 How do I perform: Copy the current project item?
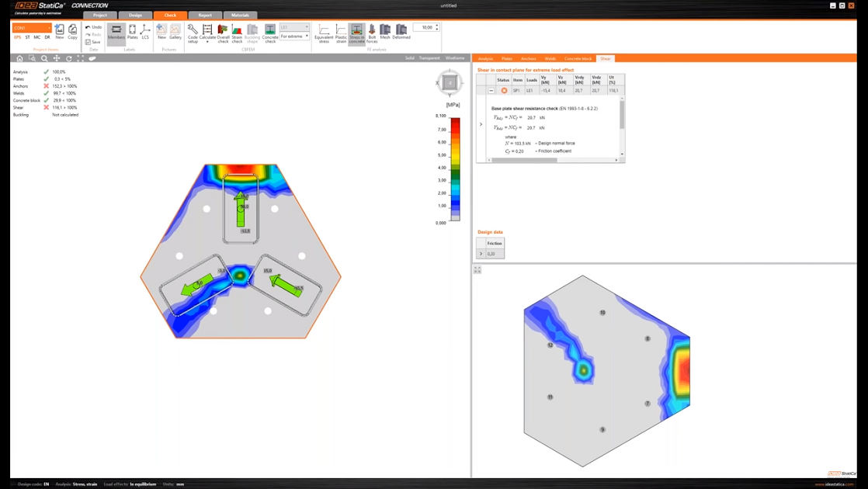pos(72,32)
